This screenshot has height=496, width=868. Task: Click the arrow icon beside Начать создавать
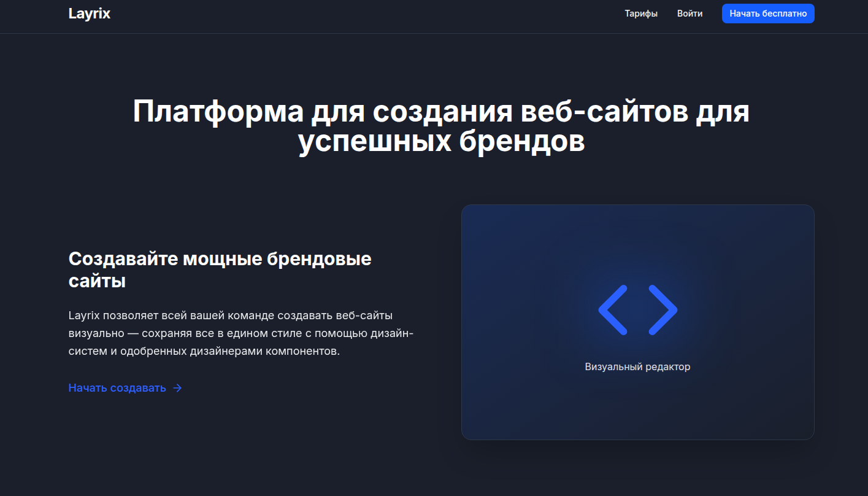click(x=177, y=388)
